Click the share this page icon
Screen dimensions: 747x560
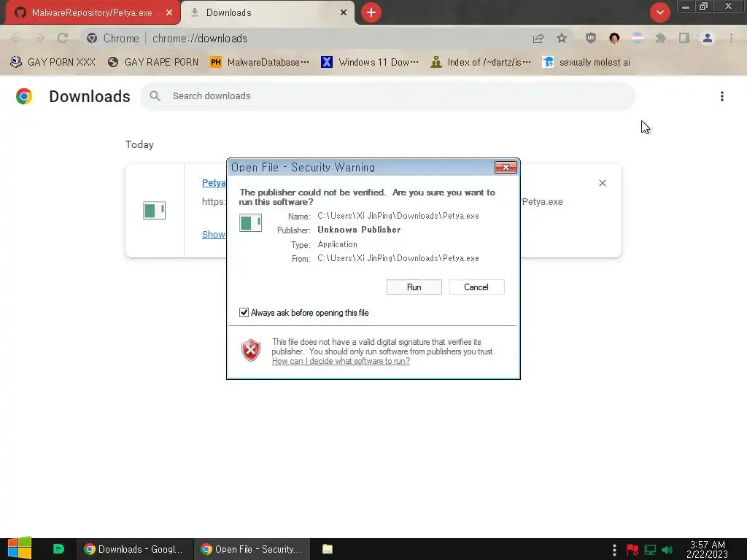coord(538,38)
